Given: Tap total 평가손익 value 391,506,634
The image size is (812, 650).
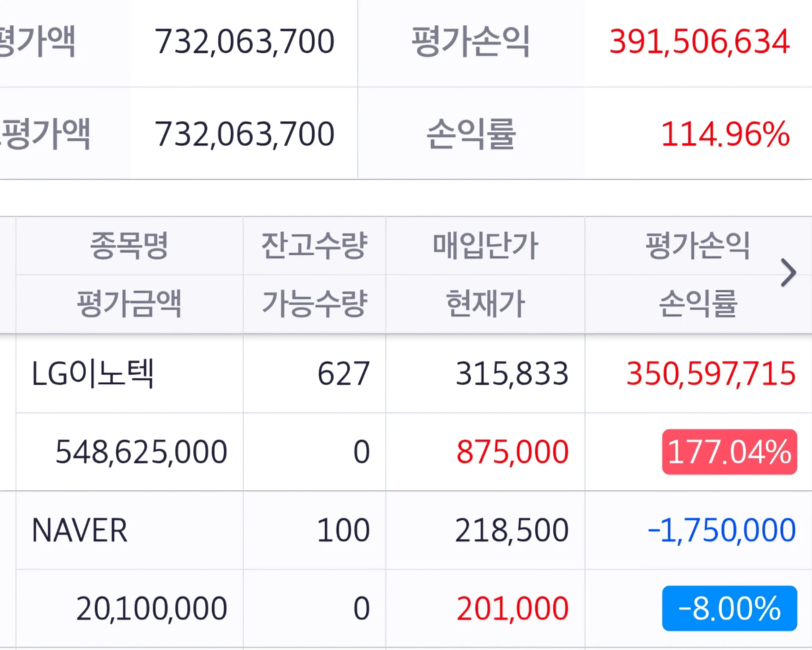Looking at the screenshot, I should (x=699, y=42).
